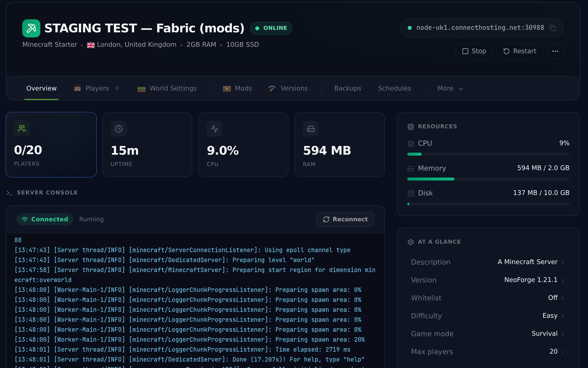Click the console line "Preparing spawn area: 20%"
The height and width of the screenshot is (368, 588).
click(190, 340)
